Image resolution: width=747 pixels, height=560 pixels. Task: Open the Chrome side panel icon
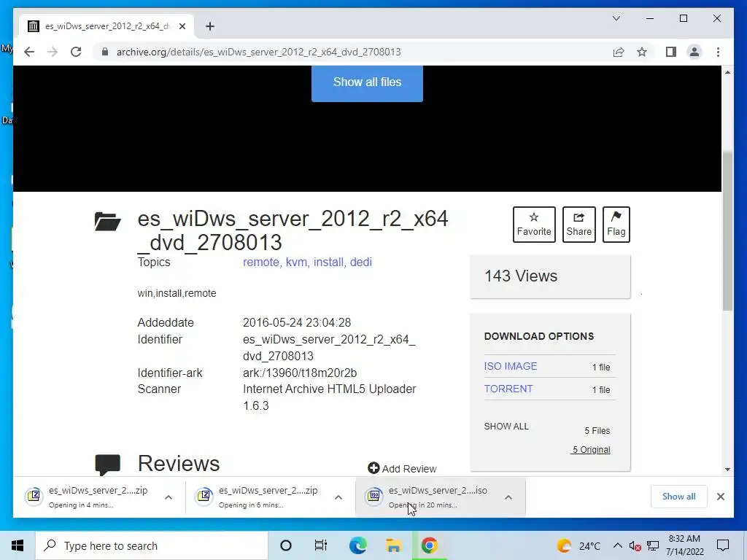671,52
